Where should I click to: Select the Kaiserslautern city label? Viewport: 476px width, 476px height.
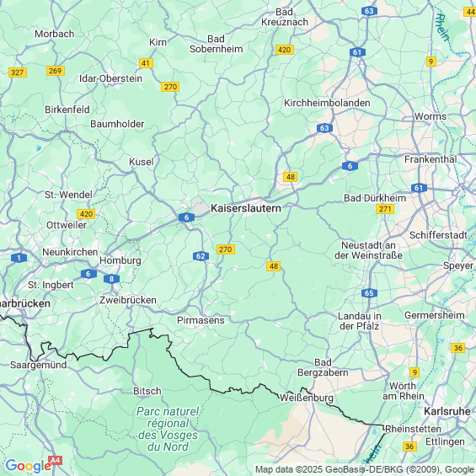[x=246, y=208]
